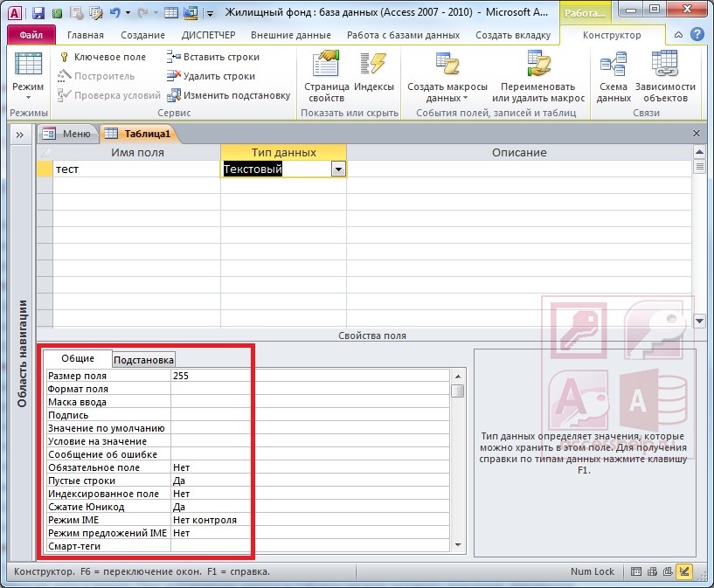Open the ДИСПЕТЧЕР ribbon tab
The width and height of the screenshot is (714, 588).
click(208, 35)
